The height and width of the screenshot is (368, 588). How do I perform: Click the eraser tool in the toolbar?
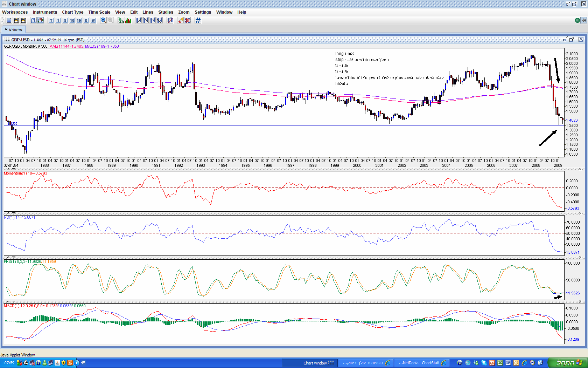[181, 20]
